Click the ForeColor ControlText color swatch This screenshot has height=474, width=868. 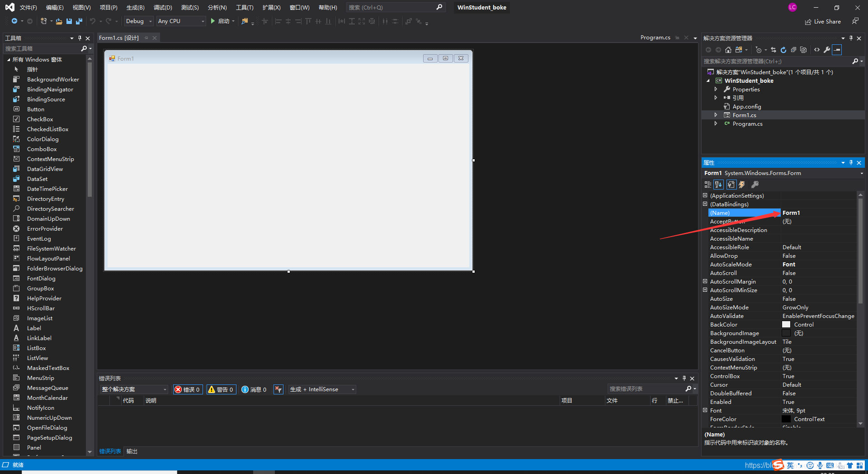point(786,419)
